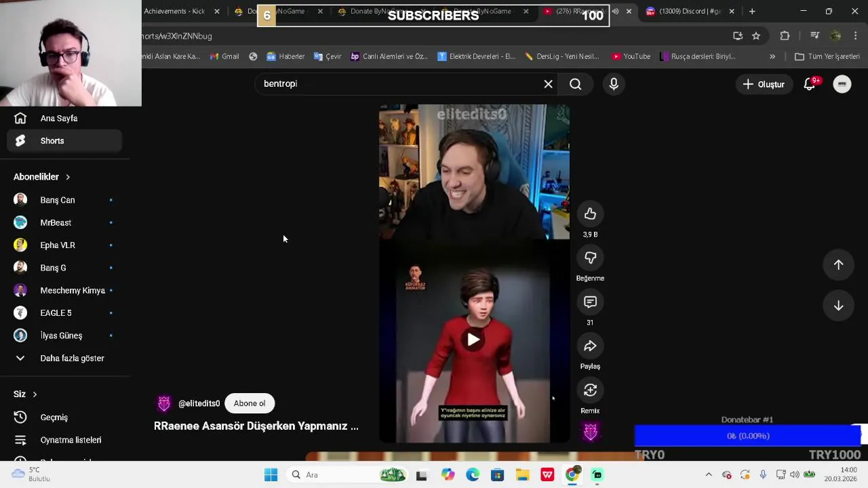Play the paused short video
This screenshot has width=868, height=488.
[x=473, y=340]
